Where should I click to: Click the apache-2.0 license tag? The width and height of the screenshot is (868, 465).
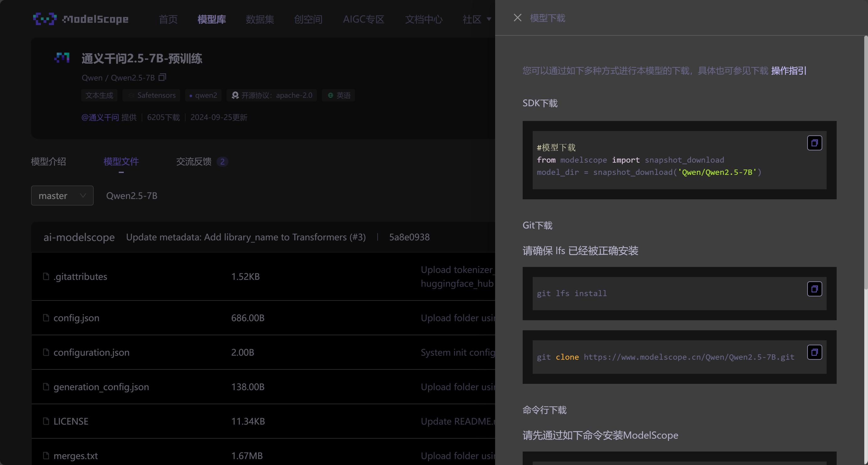[272, 95]
